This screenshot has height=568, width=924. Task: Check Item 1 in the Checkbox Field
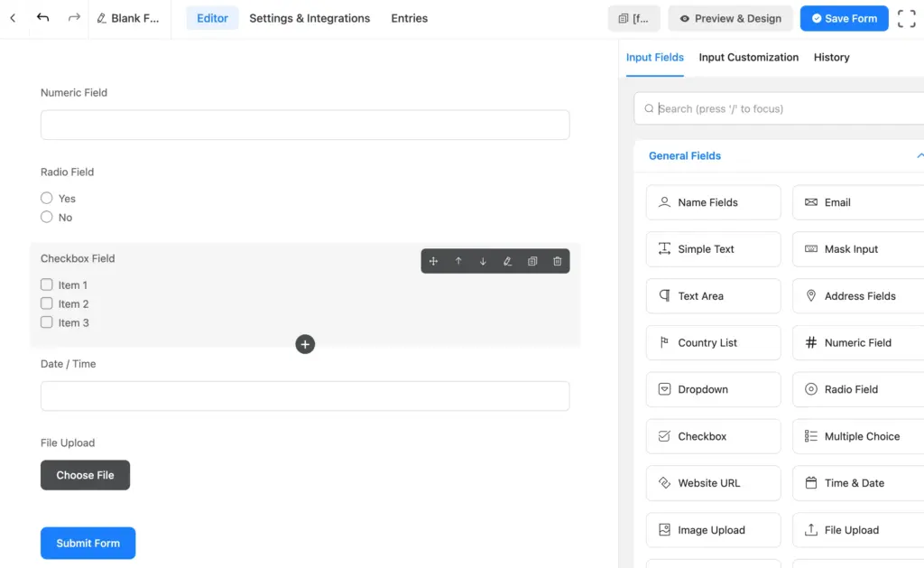click(46, 284)
